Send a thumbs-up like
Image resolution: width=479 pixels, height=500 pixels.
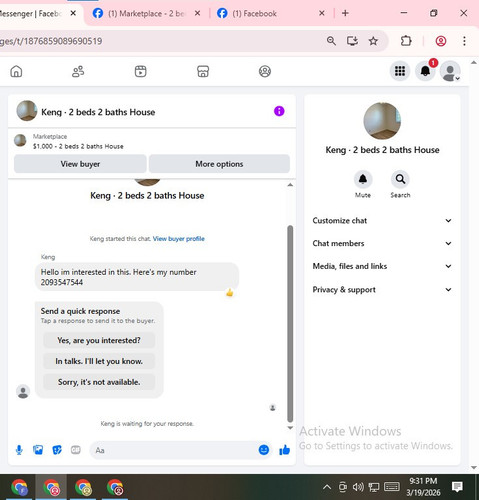[x=284, y=450]
